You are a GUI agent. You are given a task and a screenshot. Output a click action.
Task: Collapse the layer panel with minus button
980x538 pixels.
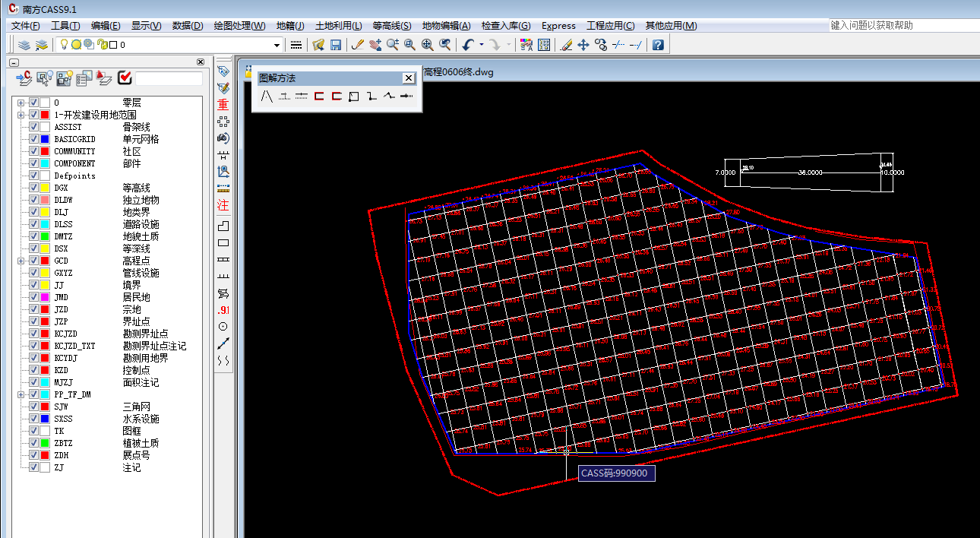13,62
